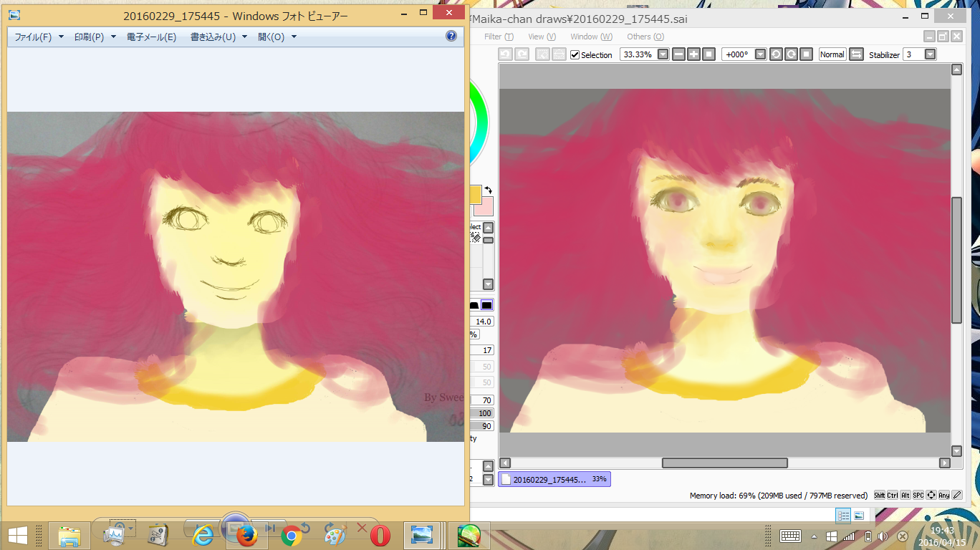Select the flat square brush tip shape
This screenshot has width=980, height=550.
click(x=487, y=306)
